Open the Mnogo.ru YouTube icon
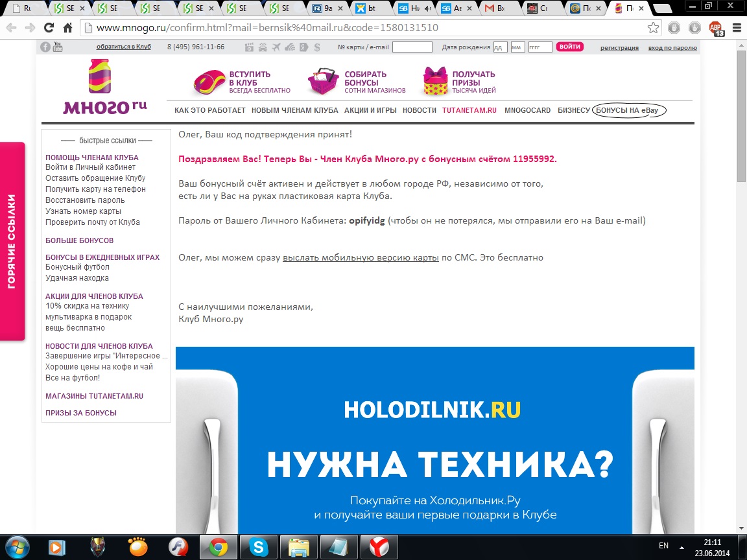747x560 pixels. click(x=58, y=47)
